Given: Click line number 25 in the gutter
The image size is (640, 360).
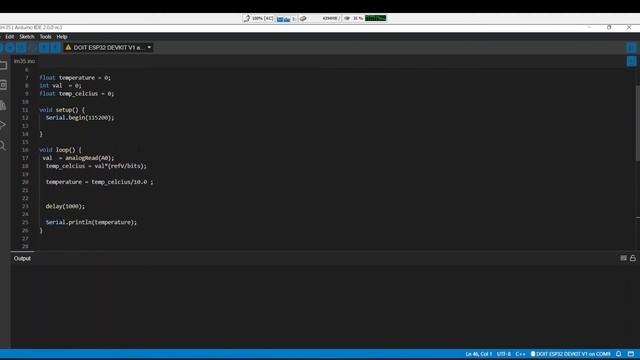Looking at the screenshot, I should 25,222.
